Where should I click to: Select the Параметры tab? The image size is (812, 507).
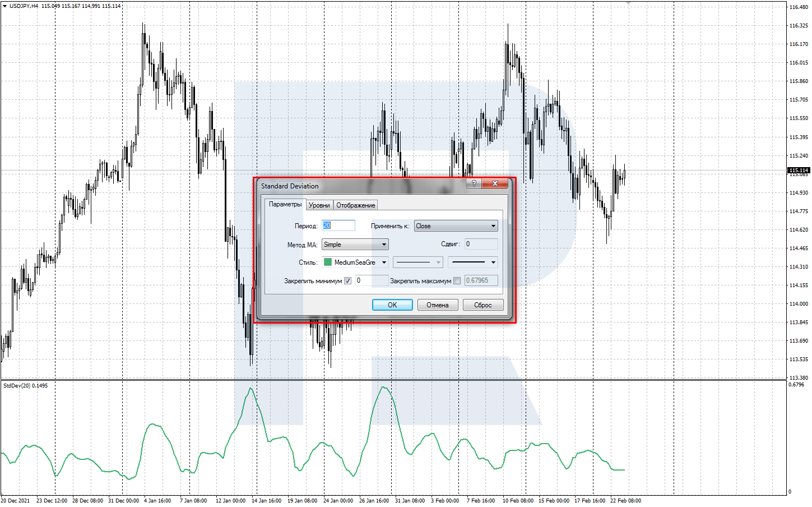tap(285, 204)
